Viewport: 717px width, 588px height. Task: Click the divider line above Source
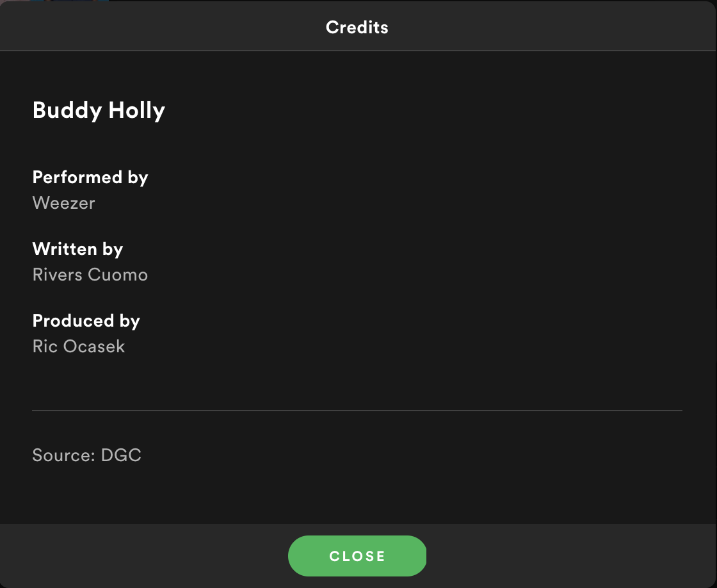click(x=357, y=411)
